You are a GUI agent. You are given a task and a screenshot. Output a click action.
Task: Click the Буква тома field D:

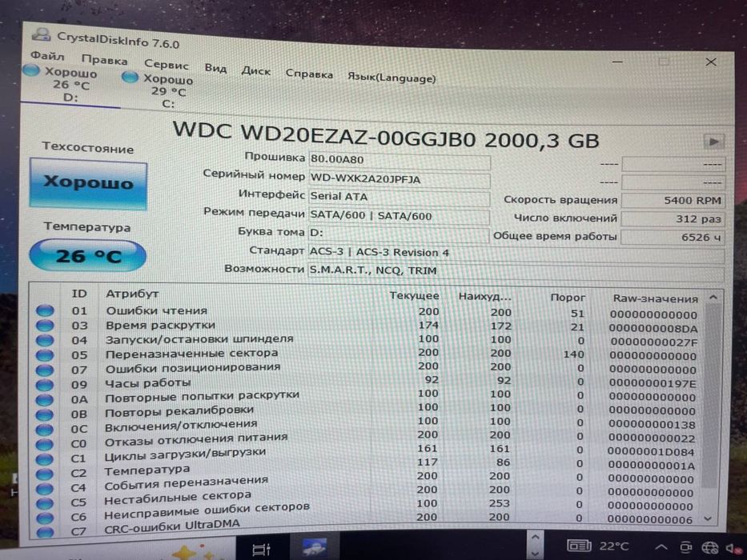(x=400, y=234)
